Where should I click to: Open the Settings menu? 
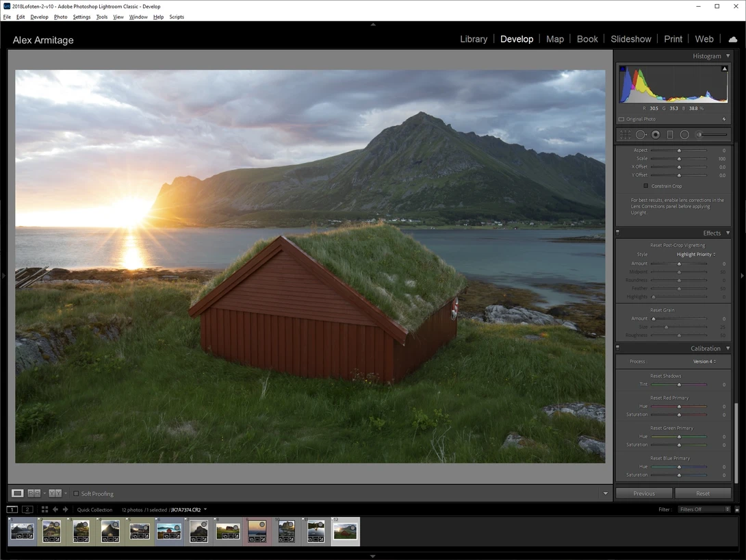(x=81, y=17)
